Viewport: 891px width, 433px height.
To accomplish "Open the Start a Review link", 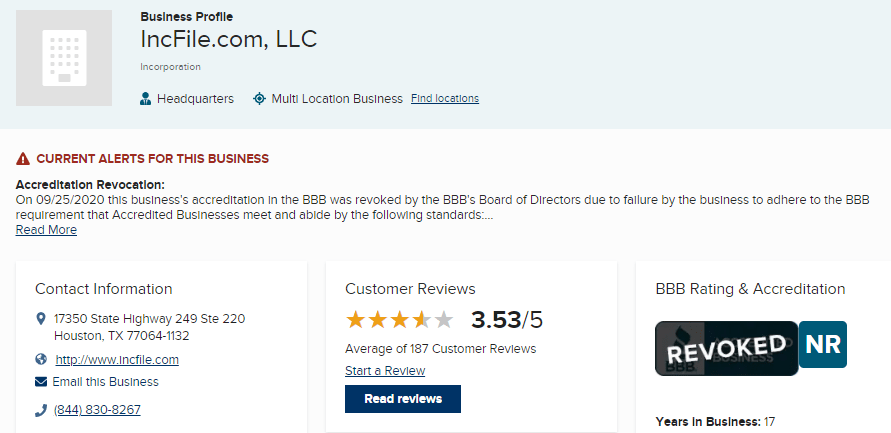I will tap(385, 371).
